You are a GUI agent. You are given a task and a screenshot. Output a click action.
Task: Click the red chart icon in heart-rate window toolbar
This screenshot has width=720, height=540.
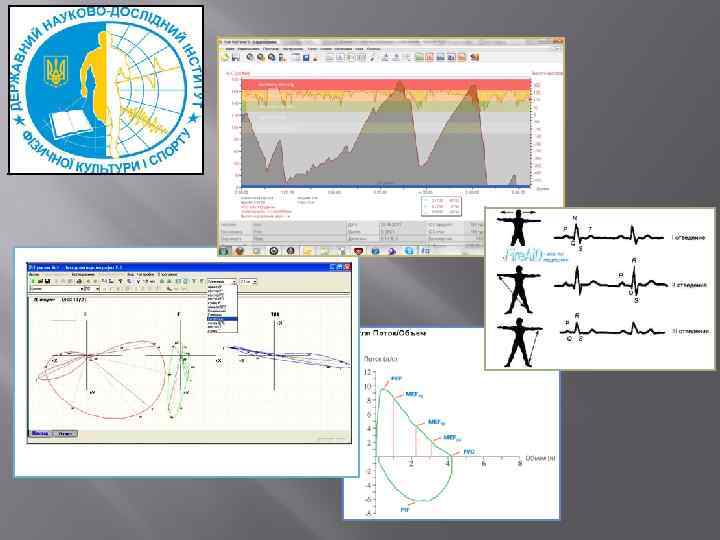(429, 57)
